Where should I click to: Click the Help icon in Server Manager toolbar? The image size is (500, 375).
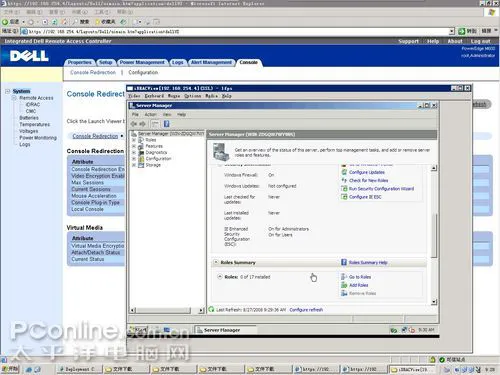tap(166, 124)
